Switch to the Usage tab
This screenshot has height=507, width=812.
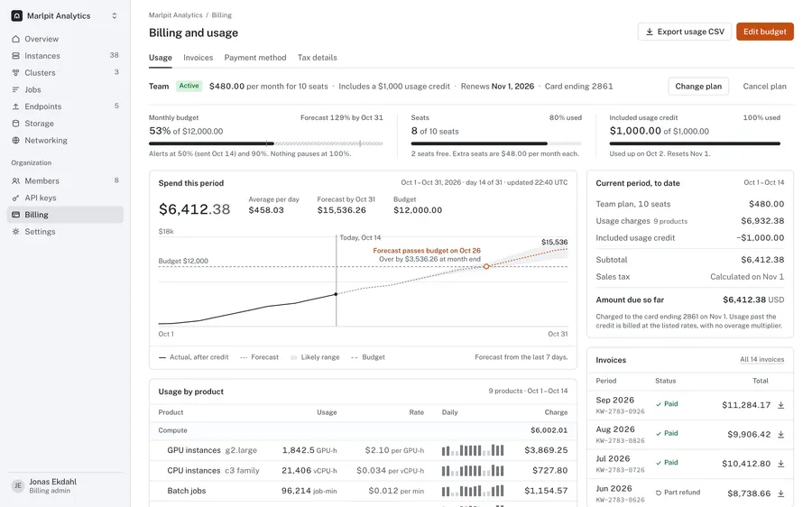[x=161, y=58]
